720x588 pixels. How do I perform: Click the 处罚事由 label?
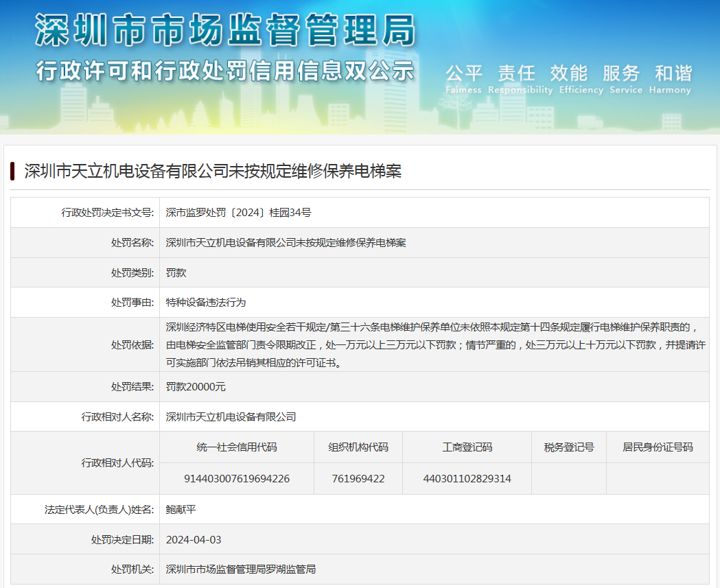tap(132, 303)
